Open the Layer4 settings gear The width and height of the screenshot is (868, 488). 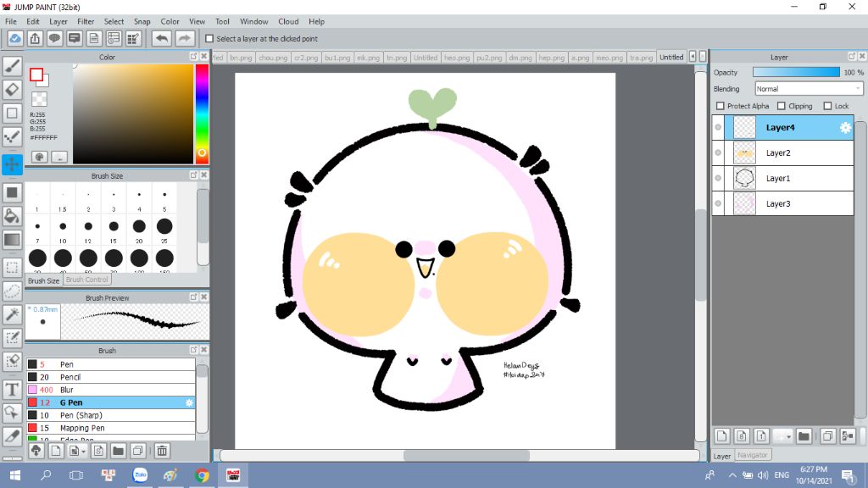(845, 128)
